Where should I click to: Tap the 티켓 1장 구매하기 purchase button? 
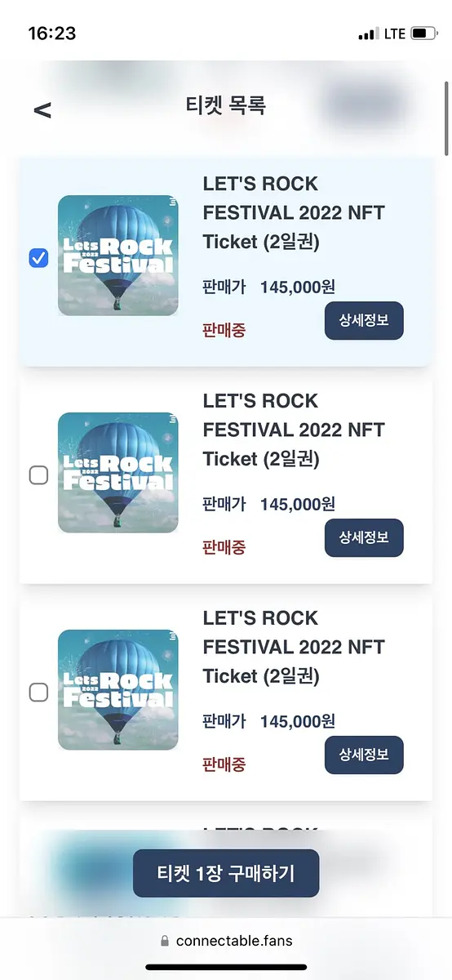click(x=226, y=873)
